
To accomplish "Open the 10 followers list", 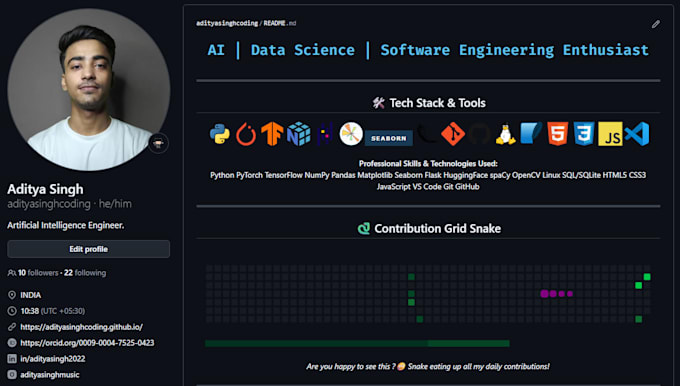I will (x=38, y=273).
